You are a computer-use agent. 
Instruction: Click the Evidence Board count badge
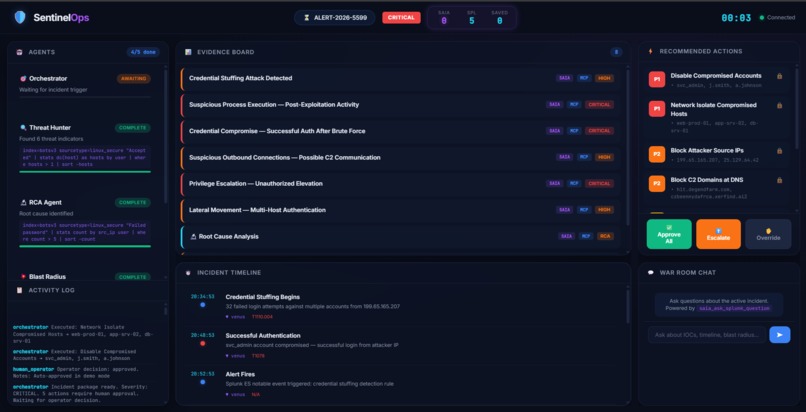coord(616,52)
